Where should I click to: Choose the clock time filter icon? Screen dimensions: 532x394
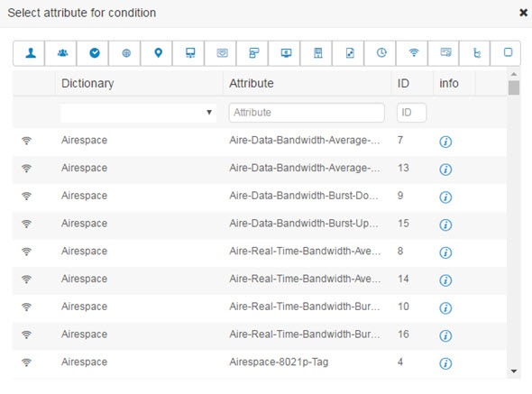(381, 53)
